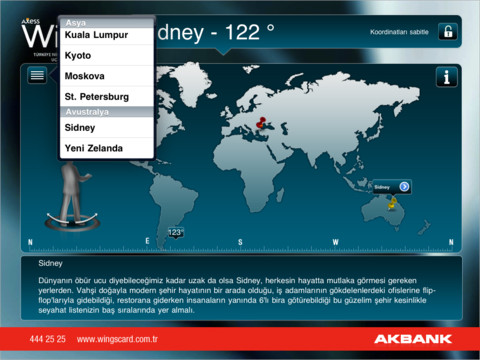480x360 pixels.
Task: Choose Yeni Zelanda in the list
Action: click(107, 148)
